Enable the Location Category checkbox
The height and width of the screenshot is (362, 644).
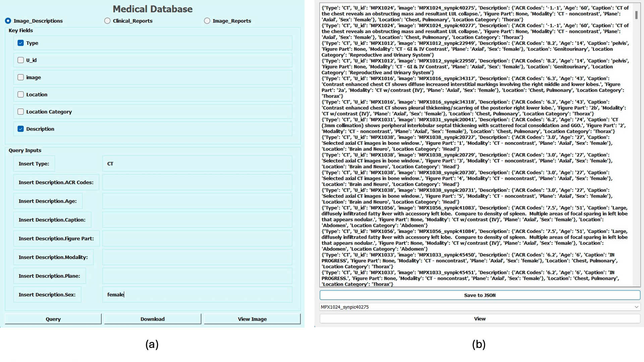[x=20, y=112]
